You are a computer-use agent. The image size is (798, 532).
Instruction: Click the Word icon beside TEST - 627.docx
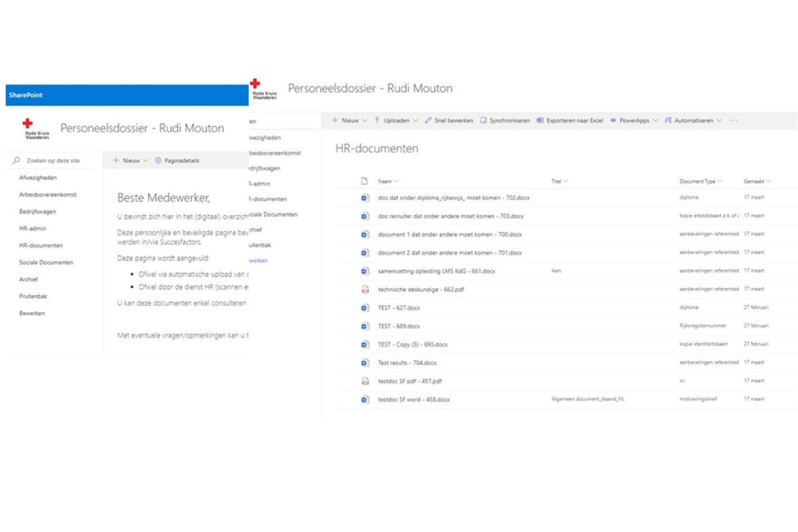(x=365, y=307)
